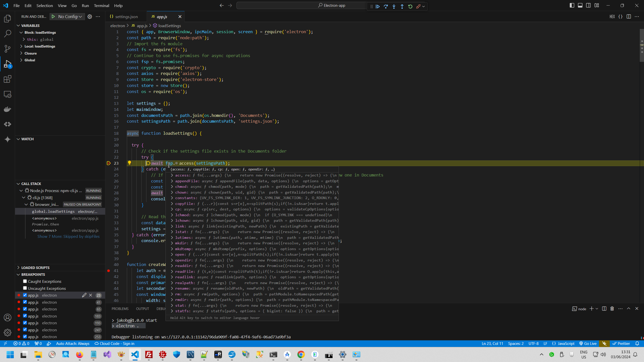Click the debug Step Over icon
The width and height of the screenshot is (644, 362).
click(386, 7)
